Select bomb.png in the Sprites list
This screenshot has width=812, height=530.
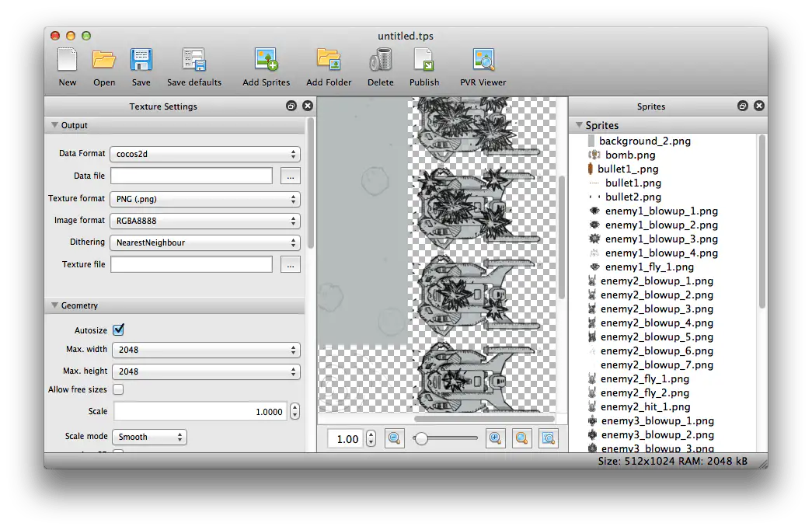pos(630,155)
